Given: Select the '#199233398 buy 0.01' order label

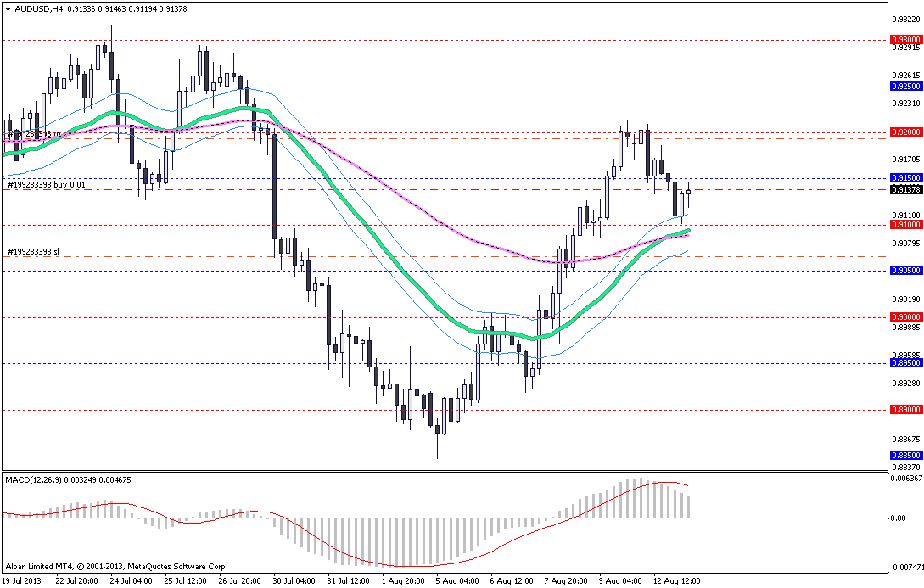Looking at the screenshot, I should click(x=47, y=185).
